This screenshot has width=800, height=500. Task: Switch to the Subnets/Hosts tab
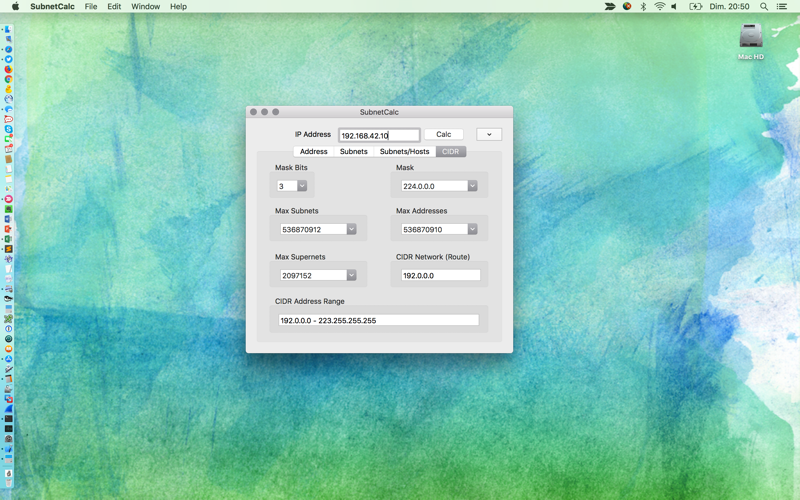coord(405,152)
